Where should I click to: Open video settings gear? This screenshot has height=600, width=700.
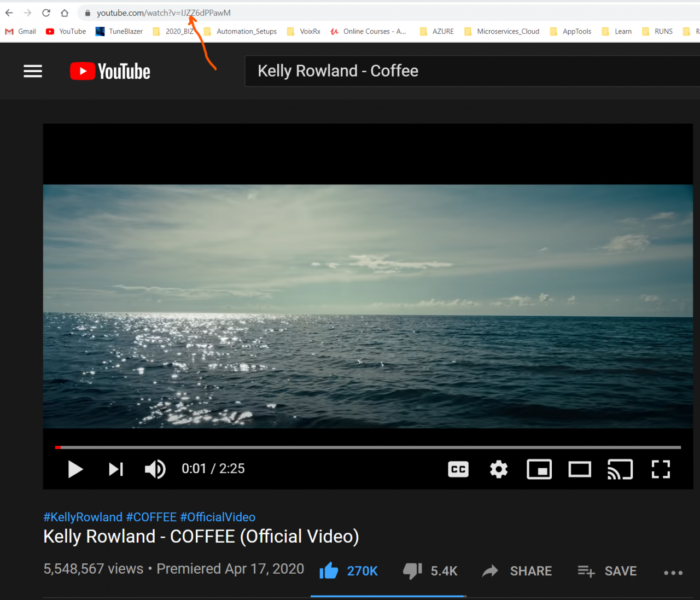(x=499, y=469)
